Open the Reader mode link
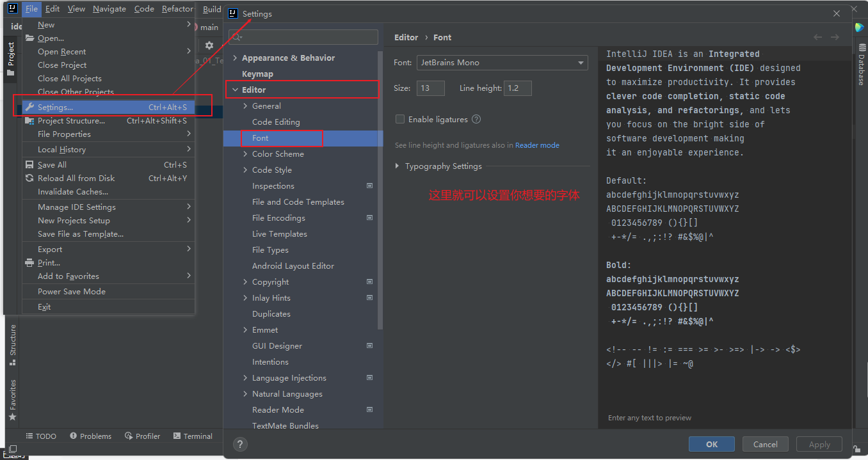Image resolution: width=868 pixels, height=460 pixels. [x=537, y=145]
